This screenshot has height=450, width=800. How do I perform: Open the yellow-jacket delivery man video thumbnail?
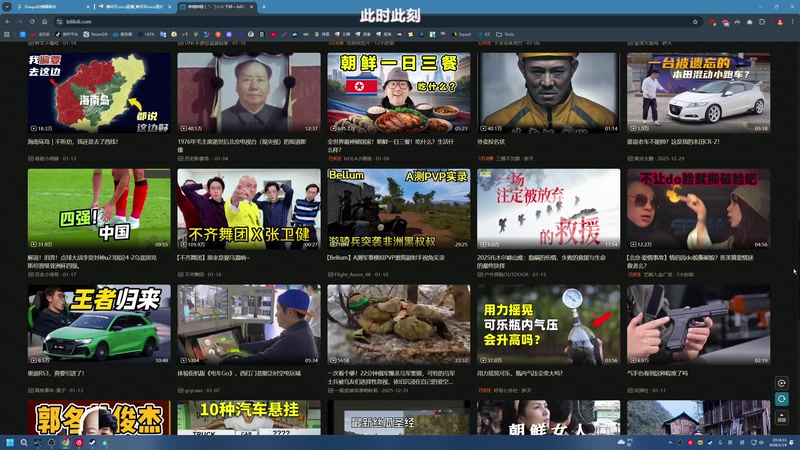[548, 93]
